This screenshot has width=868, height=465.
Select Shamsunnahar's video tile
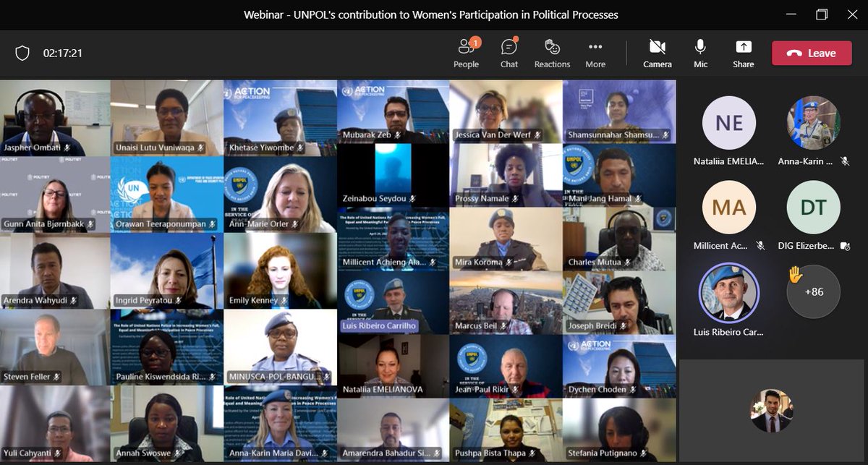tap(620, 111)
